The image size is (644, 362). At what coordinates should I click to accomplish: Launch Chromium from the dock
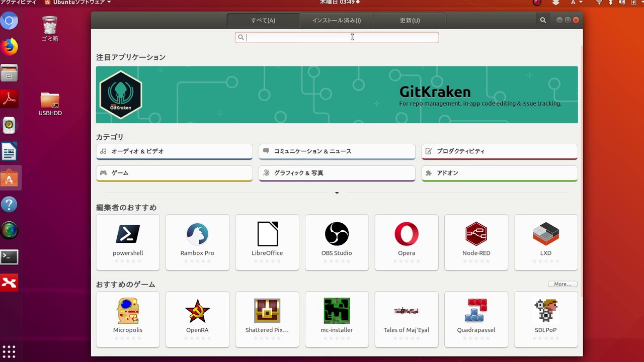pos(9,21)
